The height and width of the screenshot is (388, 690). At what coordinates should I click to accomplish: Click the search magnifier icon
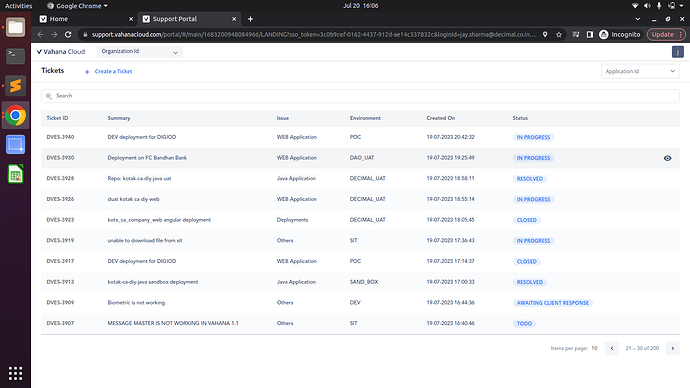tap(49, 96)
